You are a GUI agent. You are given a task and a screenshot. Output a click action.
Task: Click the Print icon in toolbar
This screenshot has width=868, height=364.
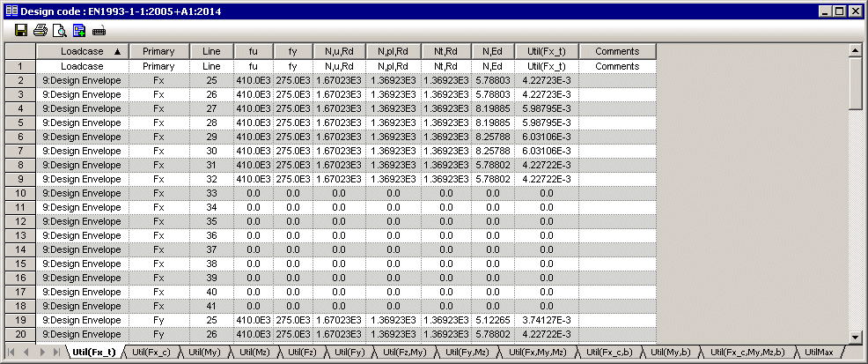[x=40, y=31]
